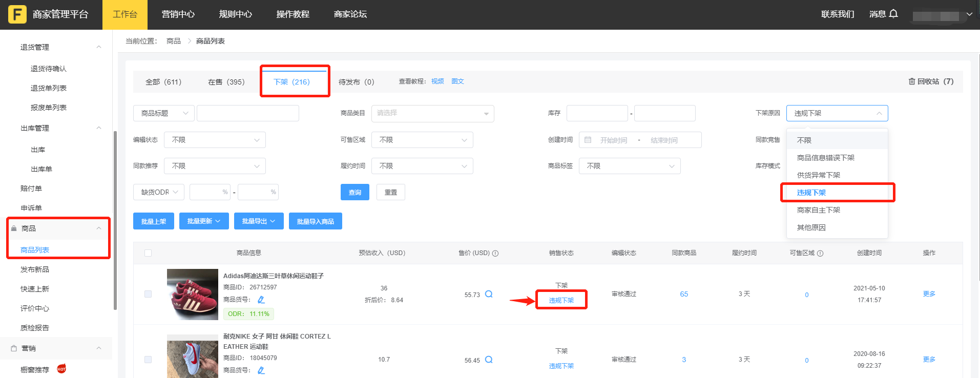Click info icon next to 可售区域 header
Viewport: 980px width, 378px height.
(x=820, y=253)
